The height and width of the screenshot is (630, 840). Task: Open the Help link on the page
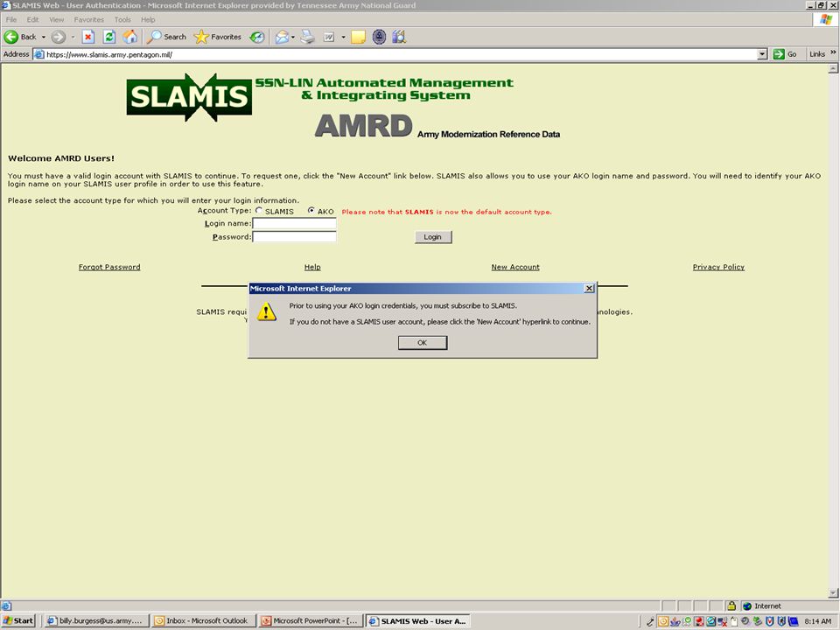click(312, 267)
